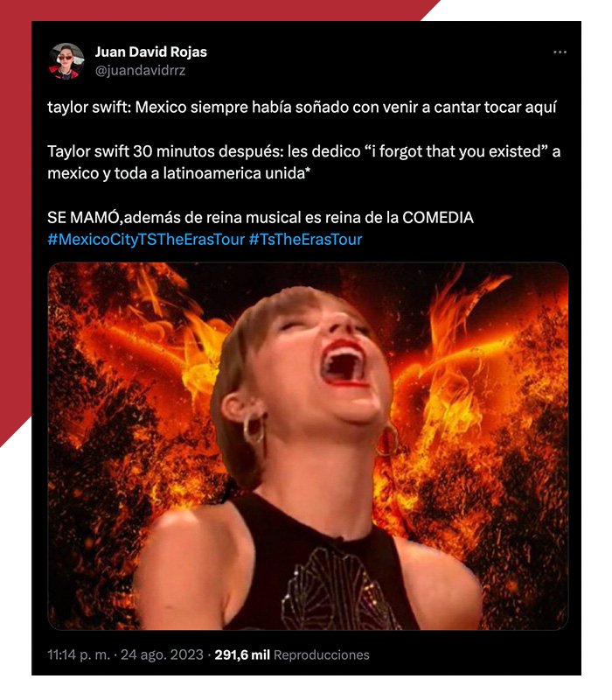The width and height of the screenshot is (612, 700).
Task: Click Juan David Rojas profile avatar
Action: pyautogui.click(x=66, y=61)
